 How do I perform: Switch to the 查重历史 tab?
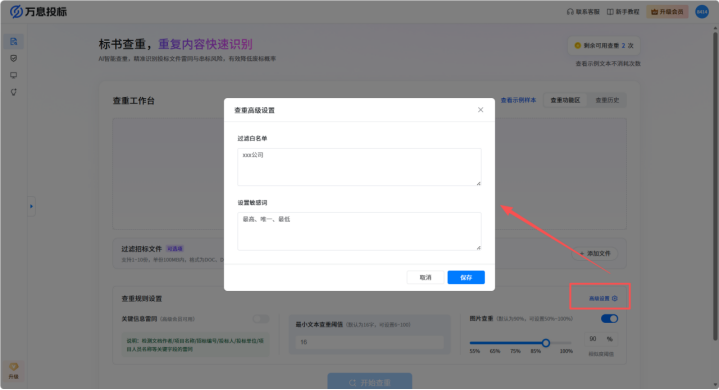[x=607, y=100]
